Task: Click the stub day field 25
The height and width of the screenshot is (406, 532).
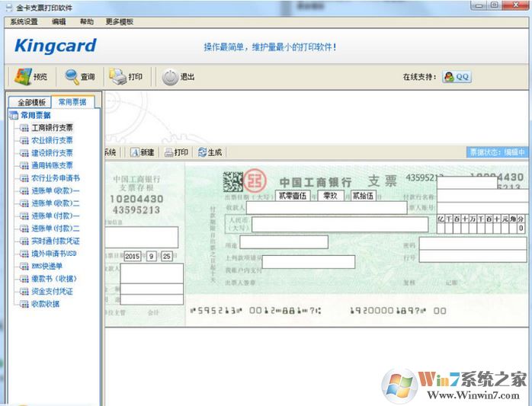Action: (167, 256)
